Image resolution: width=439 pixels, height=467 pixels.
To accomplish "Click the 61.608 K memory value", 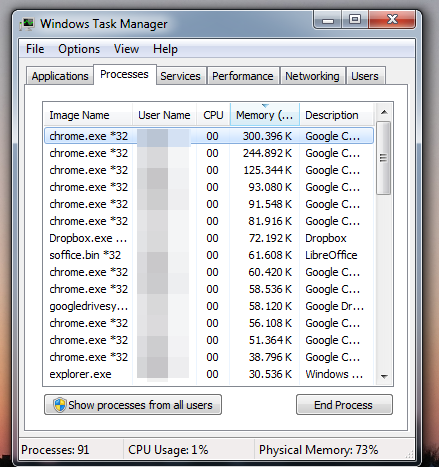I will click(270, 255).
